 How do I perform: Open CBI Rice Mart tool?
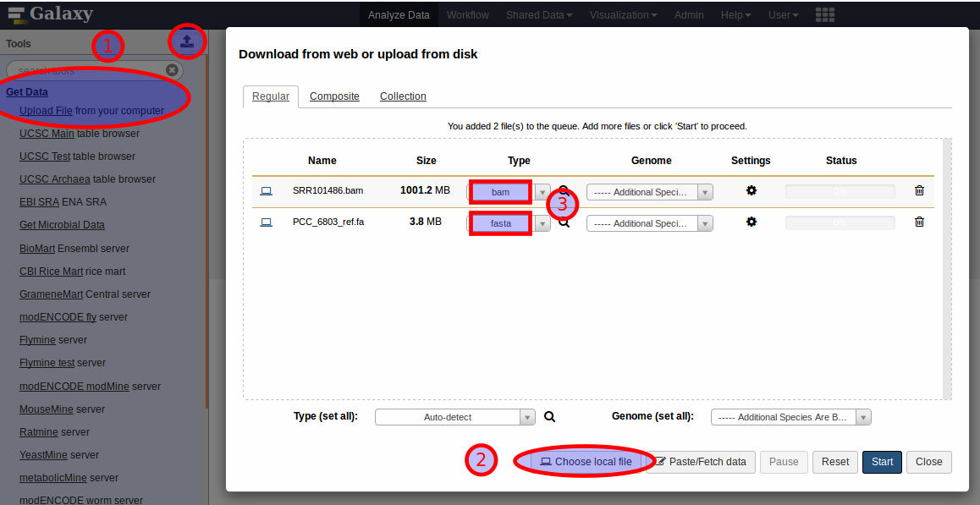coord(73,272)
